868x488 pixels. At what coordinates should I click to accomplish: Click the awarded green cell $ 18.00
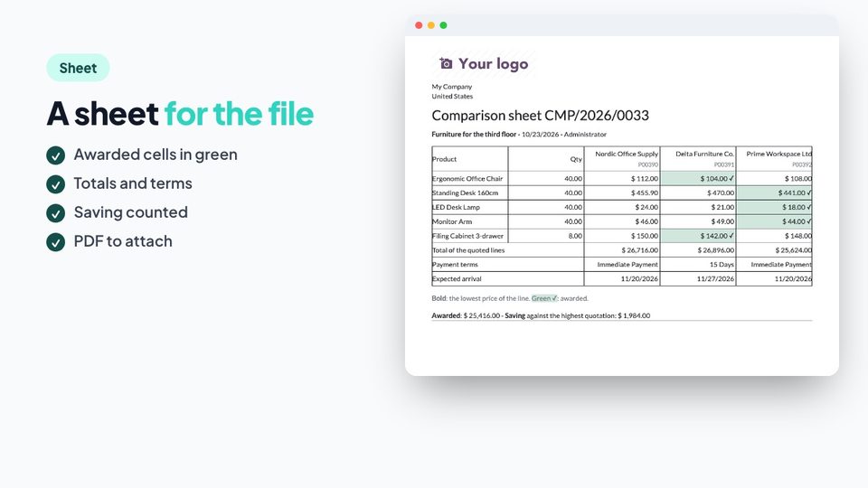(775, 207)
